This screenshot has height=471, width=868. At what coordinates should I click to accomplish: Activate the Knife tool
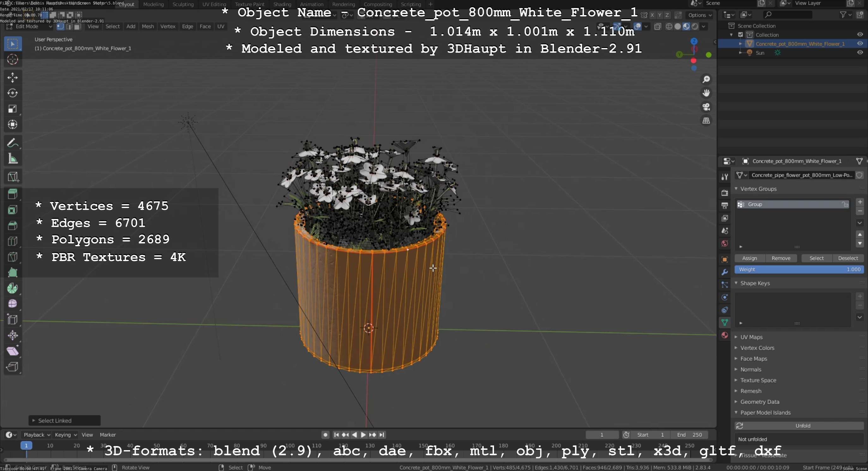coord(13,257)
